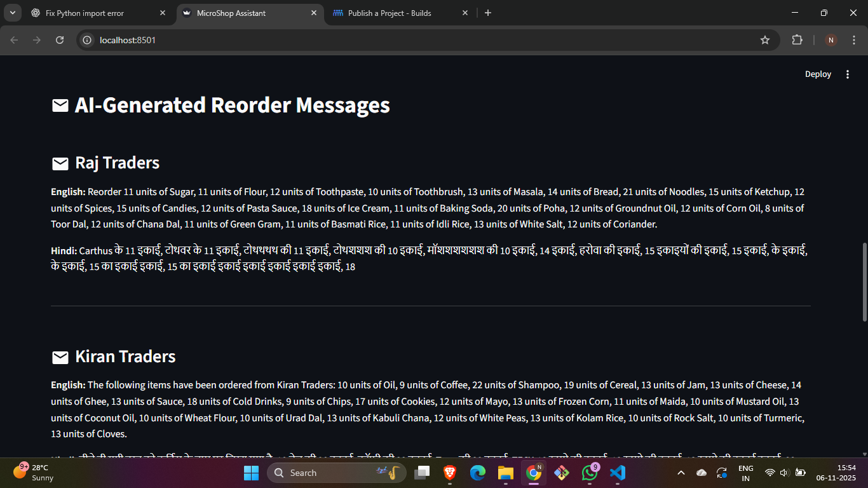This screenshot has height=488, width=868.
Task: Expand the tab search dropdown arrow
Action: 12,13
